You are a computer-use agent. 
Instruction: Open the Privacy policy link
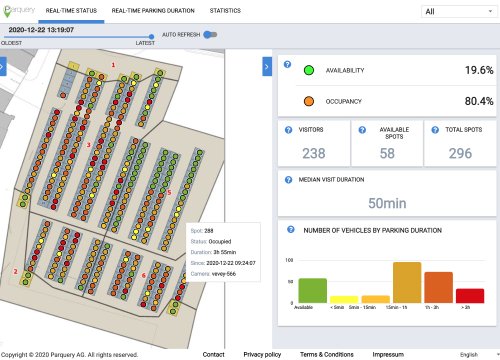pyautogui.click(x=262, y=354)
